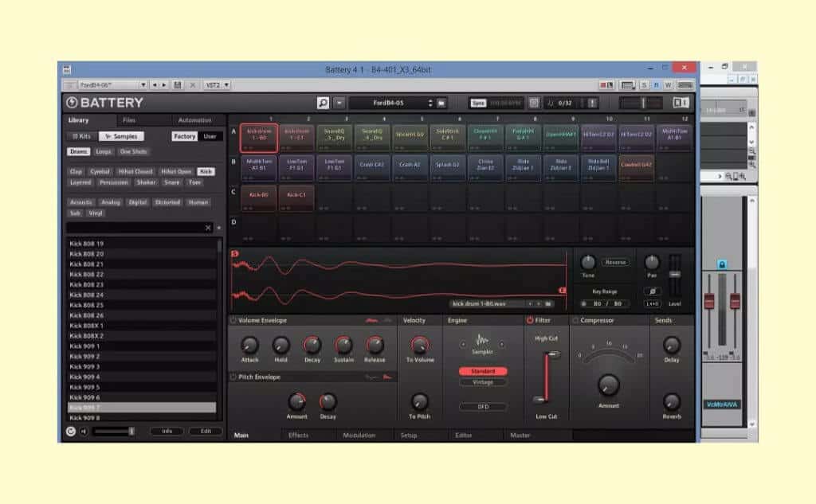Select the User library toggle
Image resolution: width=816 pixels, height=504 pixels.
coord(210,136)
